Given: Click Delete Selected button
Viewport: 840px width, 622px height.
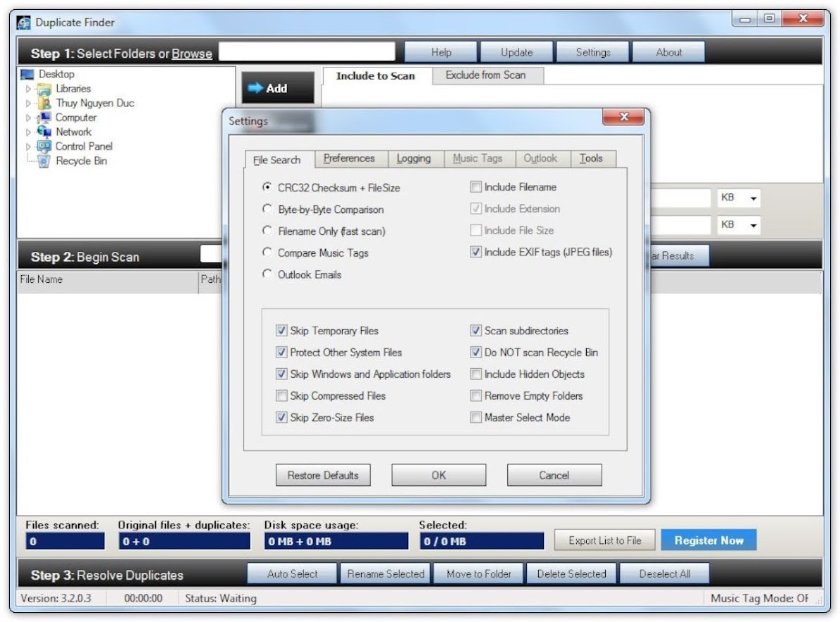Looking at the screenshot, I should coord(571,573).
